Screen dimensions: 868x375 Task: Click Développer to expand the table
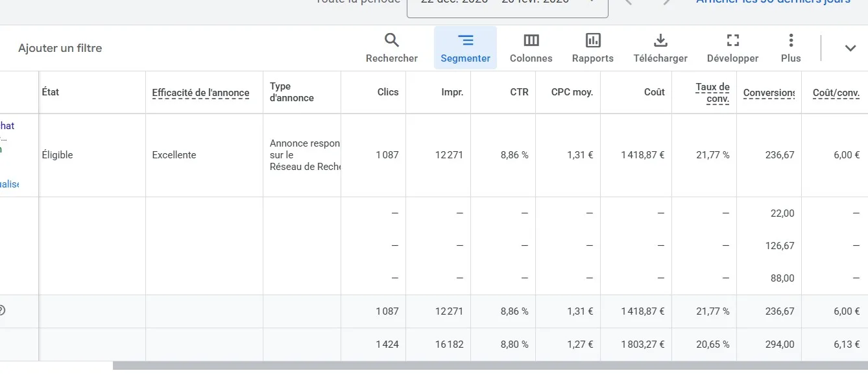pyautogui.click(x=733, y=48)
